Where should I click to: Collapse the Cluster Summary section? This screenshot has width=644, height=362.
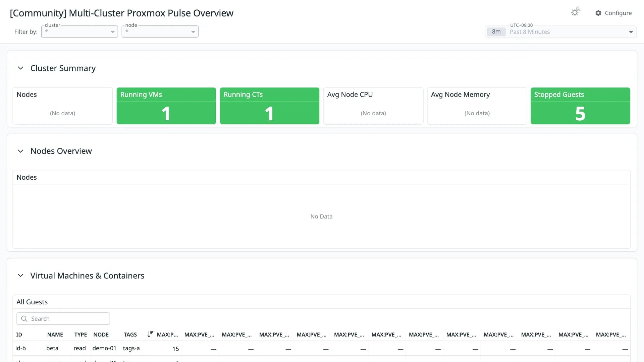pos(20,68)
